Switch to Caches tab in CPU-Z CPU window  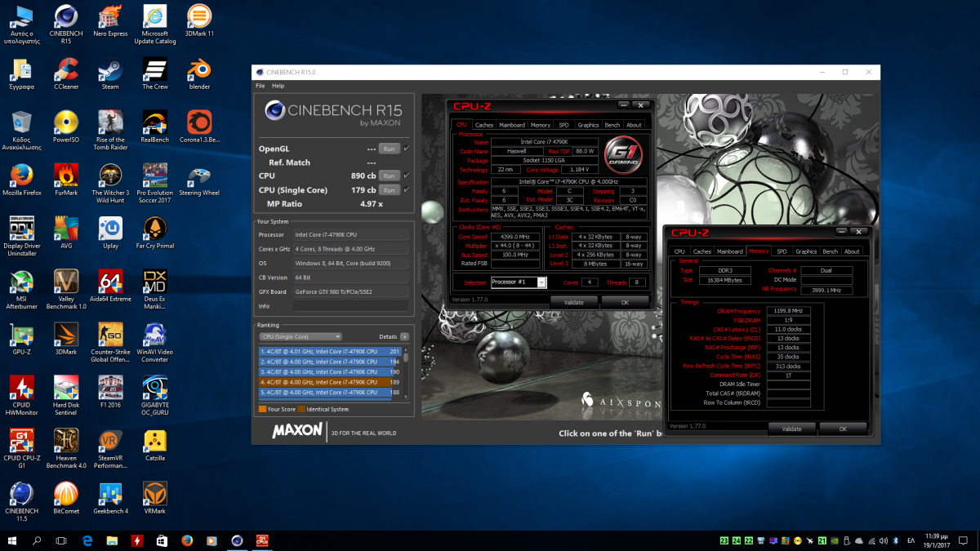(x=484, y=125)
